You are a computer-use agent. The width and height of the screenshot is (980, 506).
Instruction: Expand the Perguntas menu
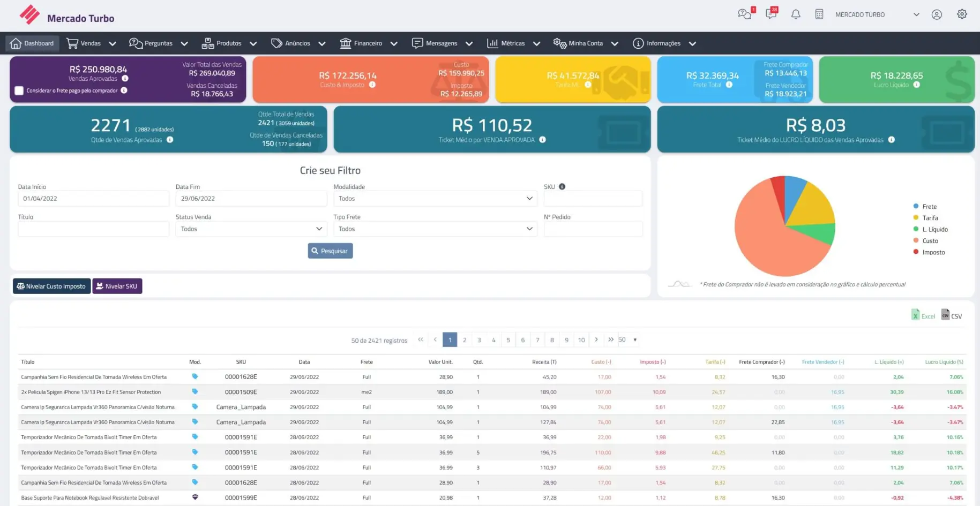158,43
